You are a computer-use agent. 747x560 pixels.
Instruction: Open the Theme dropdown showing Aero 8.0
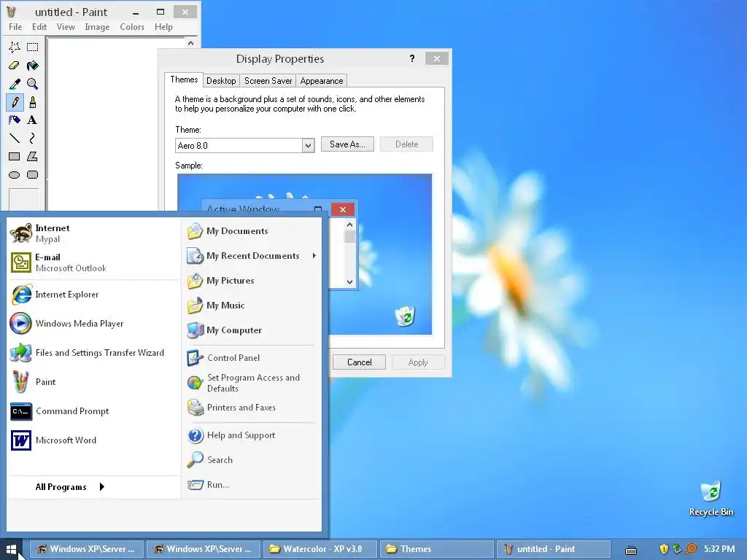pyautogui.click(x=245, y=145)
